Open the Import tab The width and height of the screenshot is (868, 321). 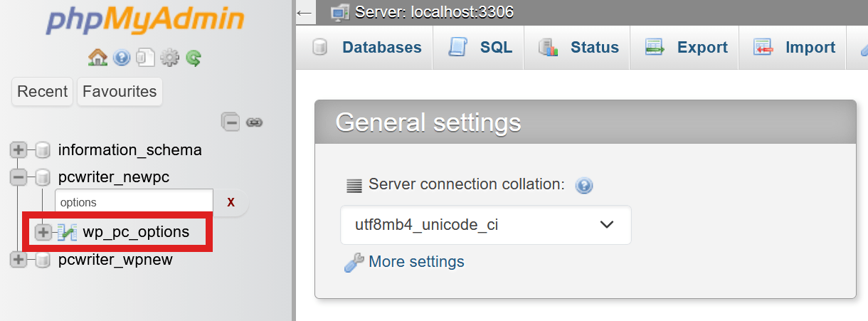[793, 48]
